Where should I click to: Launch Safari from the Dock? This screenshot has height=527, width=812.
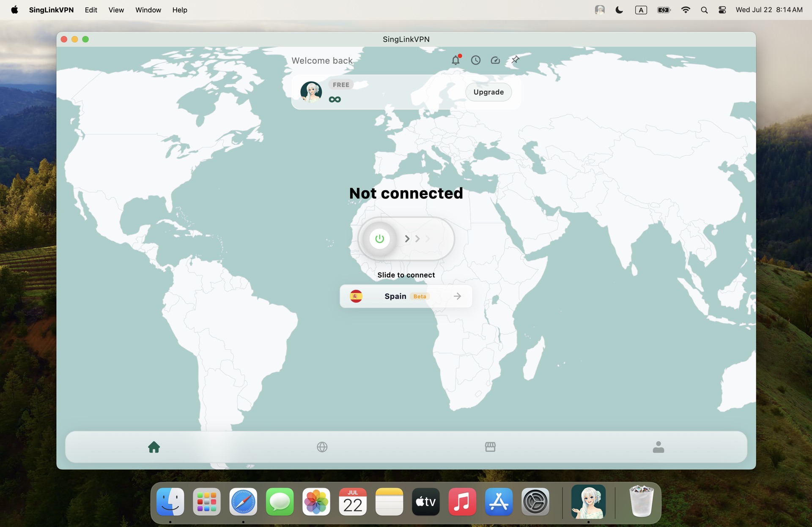[243, 502]
